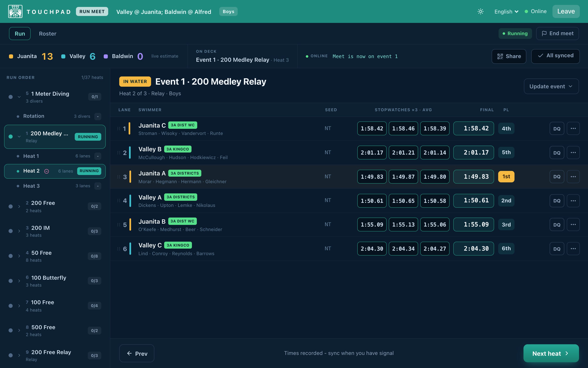Image resolution: width=588 pixels, height=368 pixels.
Task: Click the All synced checkmark button
Action: 555,56
